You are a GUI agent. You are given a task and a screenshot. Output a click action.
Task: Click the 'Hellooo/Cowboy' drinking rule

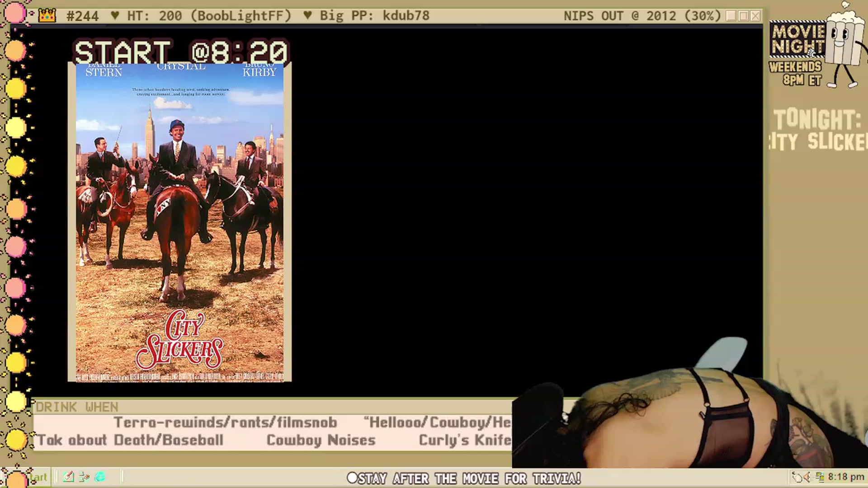point(438,422)
